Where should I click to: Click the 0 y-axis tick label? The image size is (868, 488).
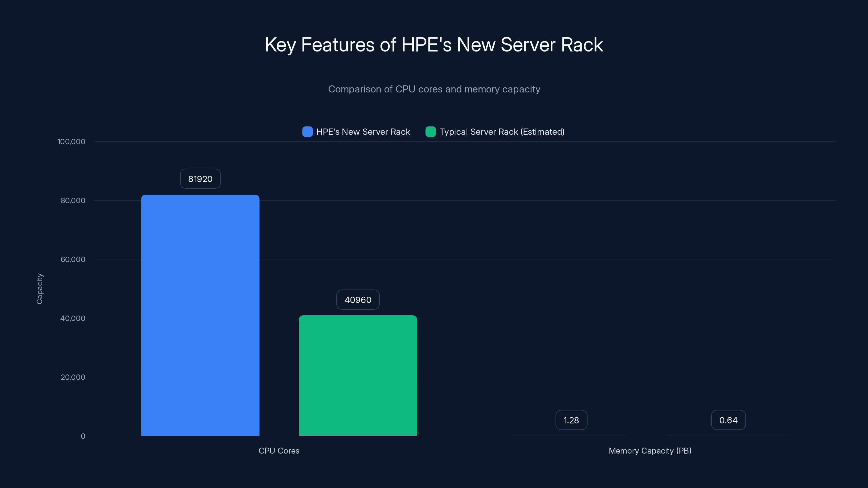[x=83, y=436]
